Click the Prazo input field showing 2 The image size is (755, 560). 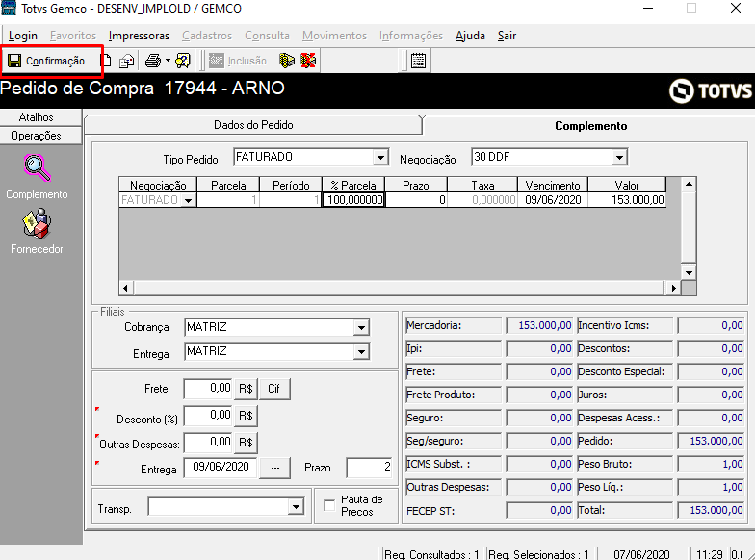pos(370,468)
